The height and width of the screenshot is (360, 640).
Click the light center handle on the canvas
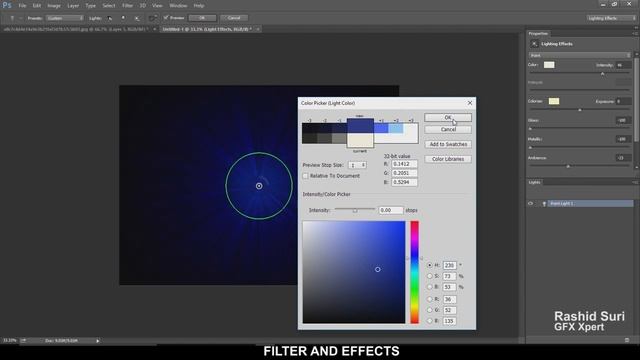point(259,186)
